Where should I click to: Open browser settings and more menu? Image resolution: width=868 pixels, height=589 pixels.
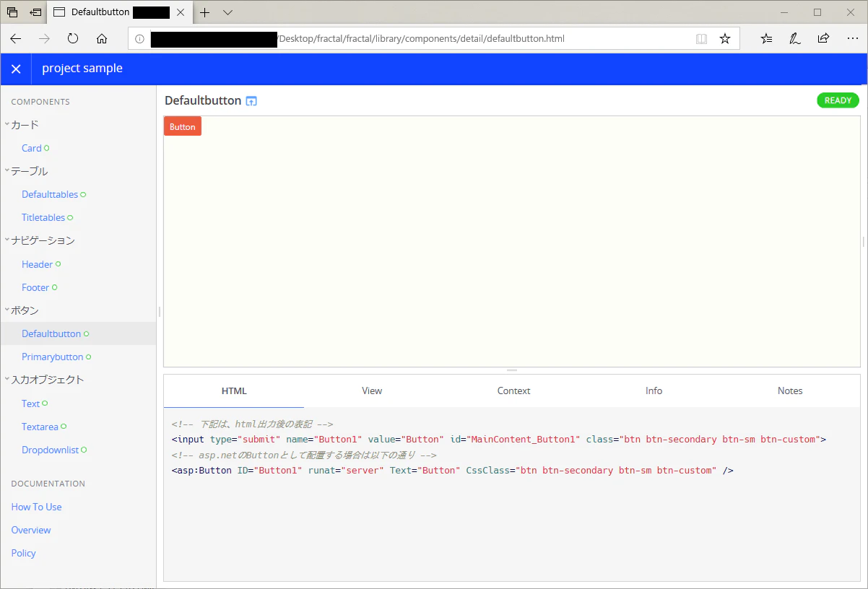pos(851,39)
